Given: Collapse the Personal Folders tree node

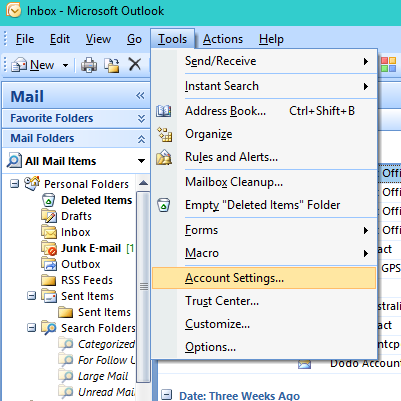Looking at the screenshot, I should (x=14, y=184).
